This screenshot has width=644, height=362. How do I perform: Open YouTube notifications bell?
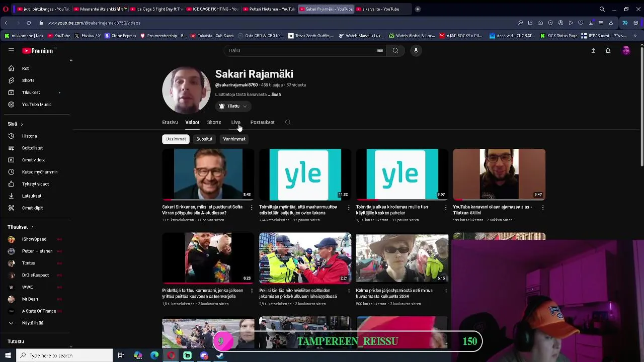[608, 50]
